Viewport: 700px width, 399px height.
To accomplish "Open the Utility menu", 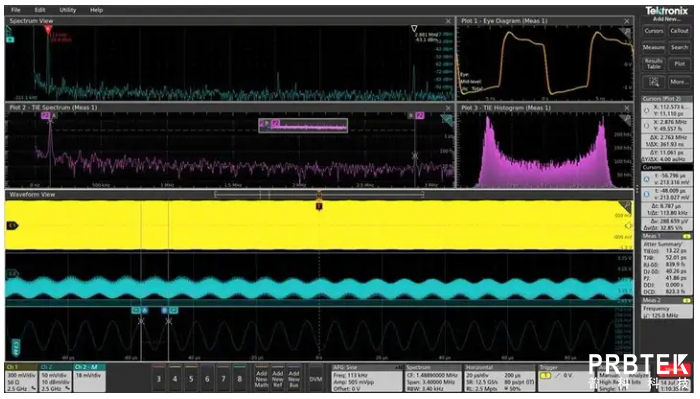I will pos(67,10).
